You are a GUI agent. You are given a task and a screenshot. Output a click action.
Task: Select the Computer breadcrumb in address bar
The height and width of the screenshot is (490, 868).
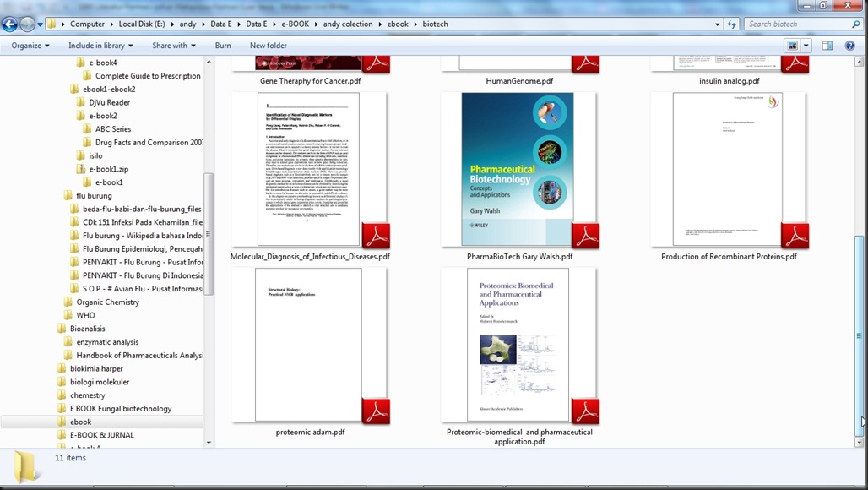(x=87, y=24)
